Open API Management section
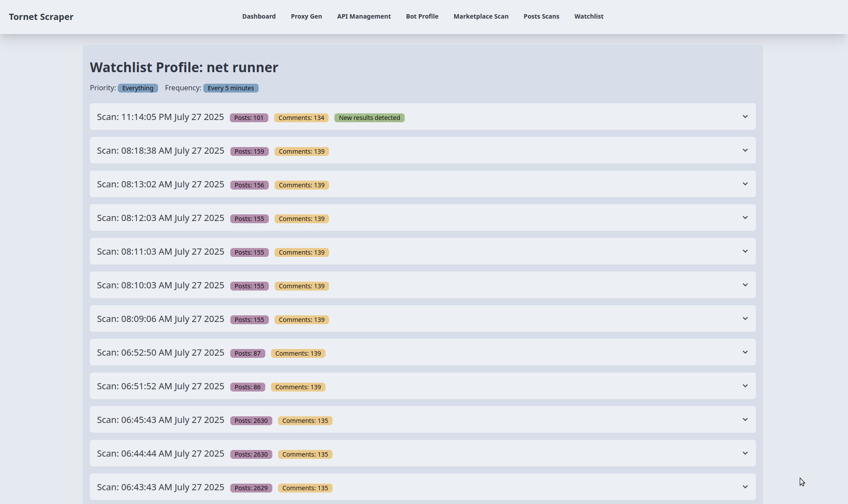This screenshot has width=848, height=504. coord(364,16)
